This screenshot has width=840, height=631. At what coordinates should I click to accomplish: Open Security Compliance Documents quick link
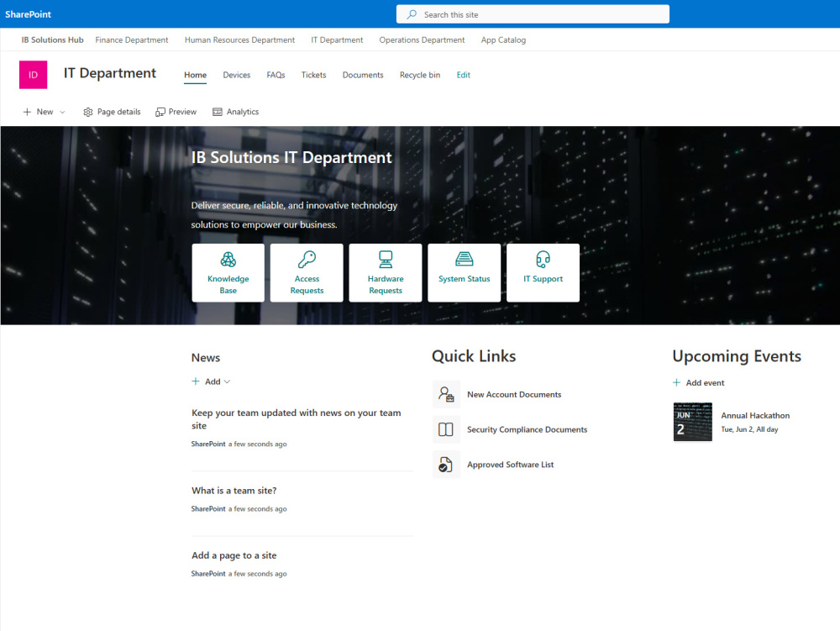[x=528, y=429]
